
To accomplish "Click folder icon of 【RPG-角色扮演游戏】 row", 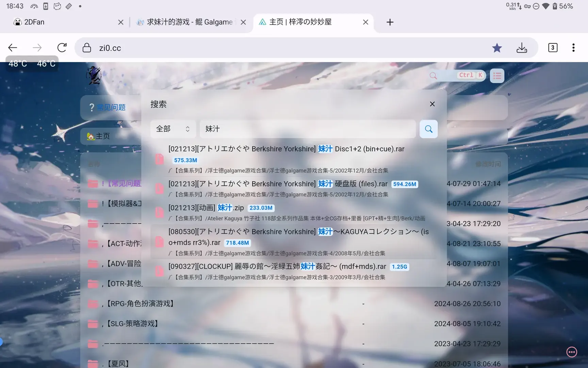I will click(93, 304).
